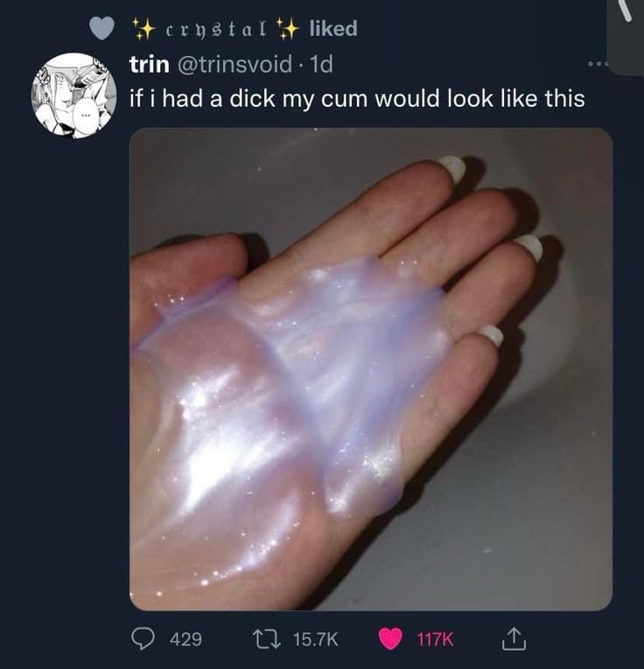Viewport: 644px width, 669px height.
Task: Click the display name trin
Action: pos(149,65)
